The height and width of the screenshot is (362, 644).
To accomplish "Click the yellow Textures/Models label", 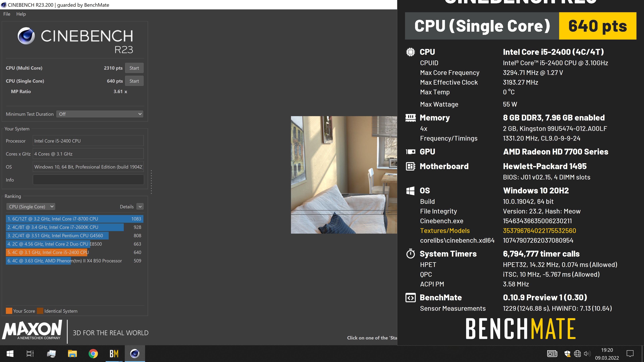I will (x=445, y=231).
